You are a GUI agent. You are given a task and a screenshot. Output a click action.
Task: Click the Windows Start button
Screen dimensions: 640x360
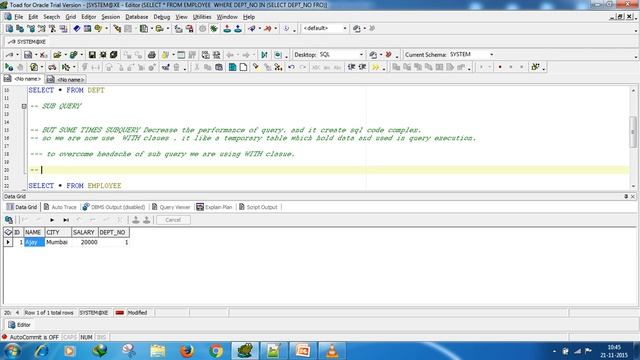[x=12, y=351]
